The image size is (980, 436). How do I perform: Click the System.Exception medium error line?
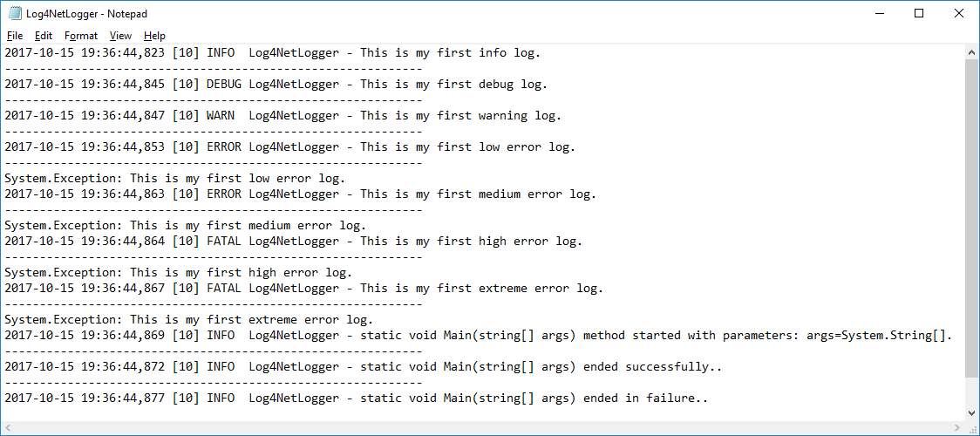(x=186, y=226)
